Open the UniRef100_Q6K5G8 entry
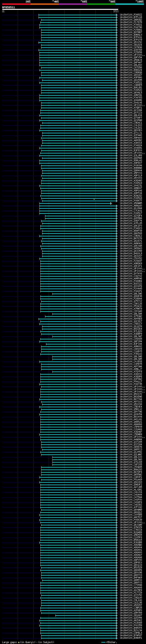Image resolution: width=146 pixels, height=644 pixels. click(x=131, y=233)
